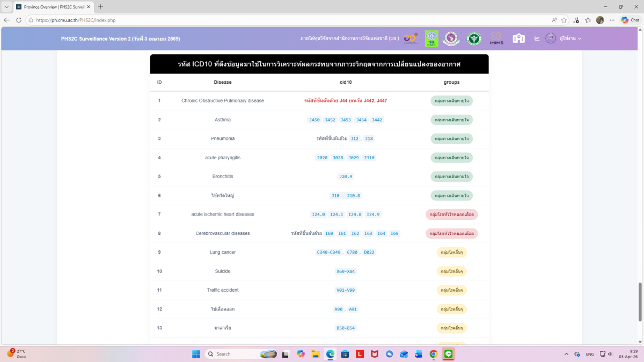Click the hospital building icon in header

click(x=518, y=39)
